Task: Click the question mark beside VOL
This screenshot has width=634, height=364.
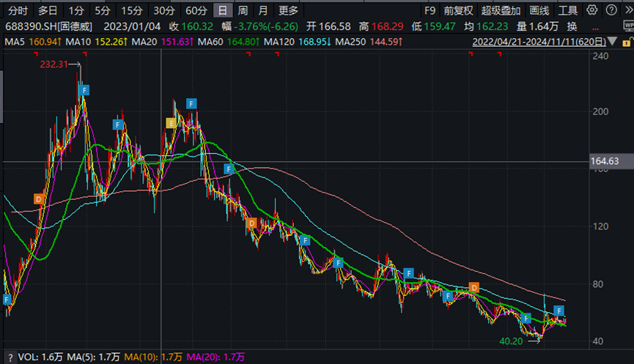Action: (10, 357)
